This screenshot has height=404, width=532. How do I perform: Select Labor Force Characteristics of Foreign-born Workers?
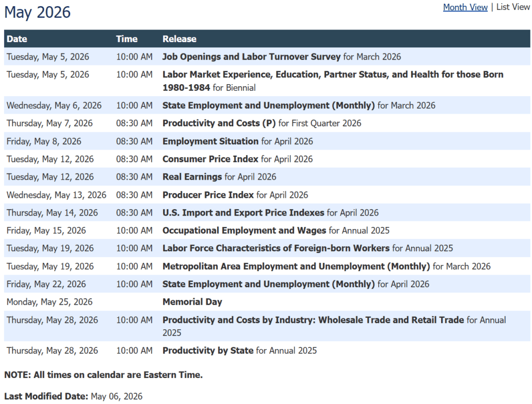[x=276, y=248]
